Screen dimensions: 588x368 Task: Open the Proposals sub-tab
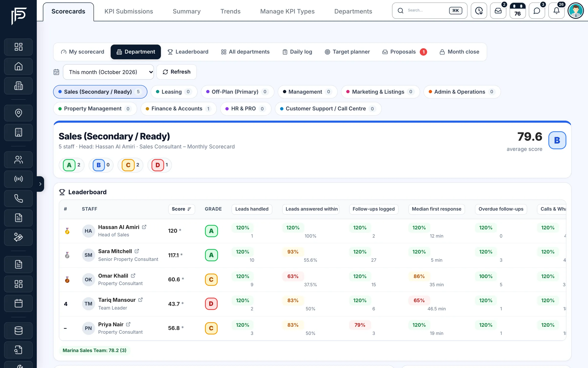pos(404,52)
